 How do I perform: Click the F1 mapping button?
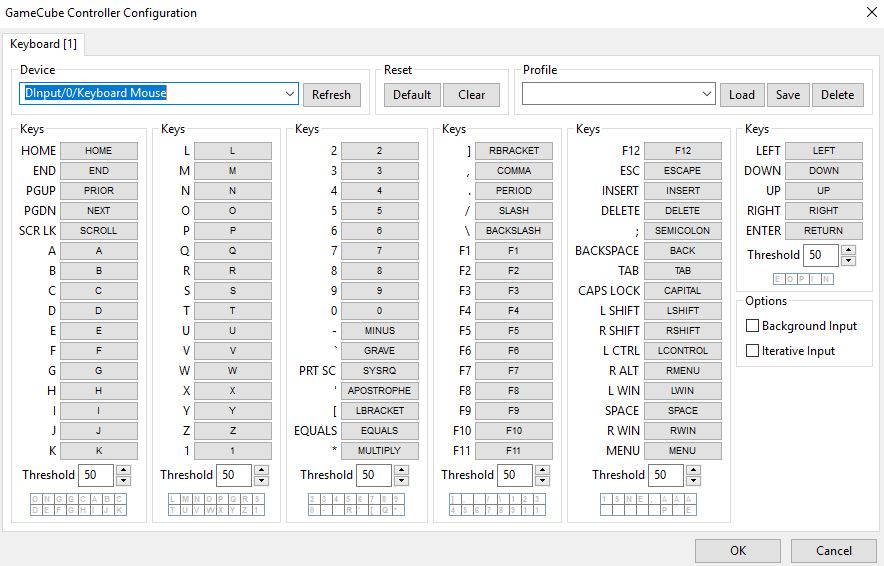point(514,250)
